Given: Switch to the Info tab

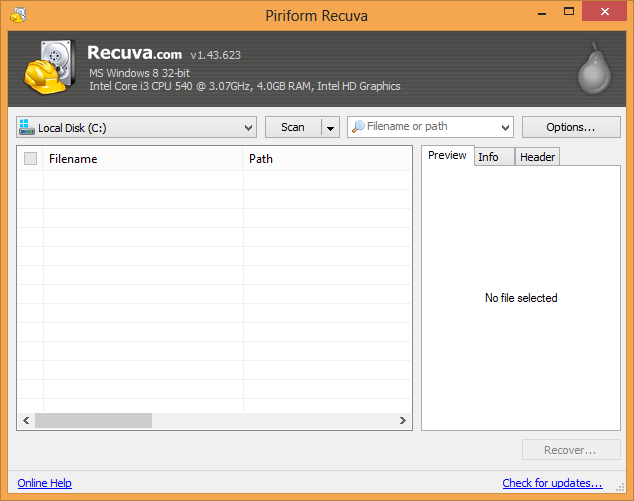Looking at the screenshot, I should (x=494, y=157).
